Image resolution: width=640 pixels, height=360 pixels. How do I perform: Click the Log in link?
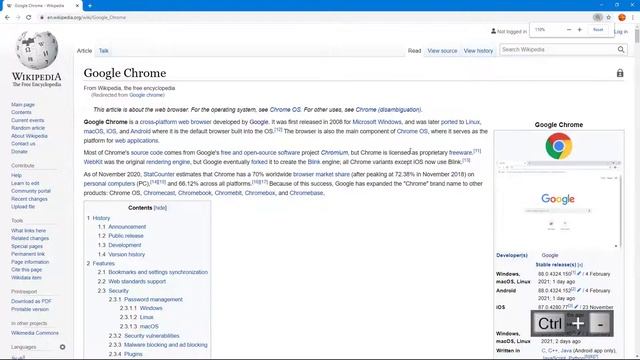point(621,31)
